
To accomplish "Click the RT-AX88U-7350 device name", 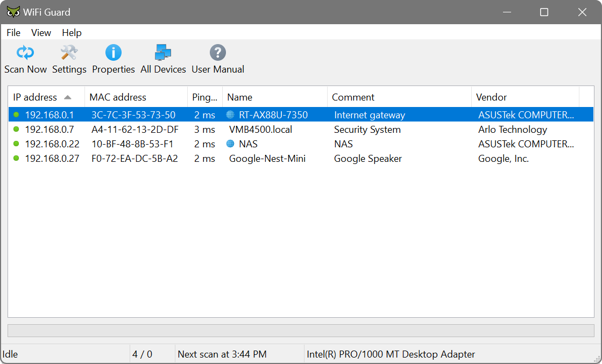I will (x=273, y=115).
